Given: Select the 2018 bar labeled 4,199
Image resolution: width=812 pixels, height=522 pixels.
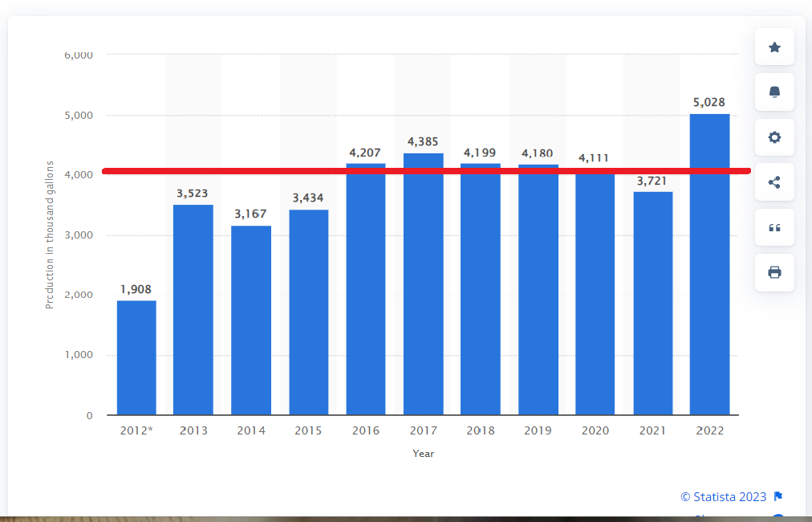Looking at the screenshot, I should (x=481, y=293).
